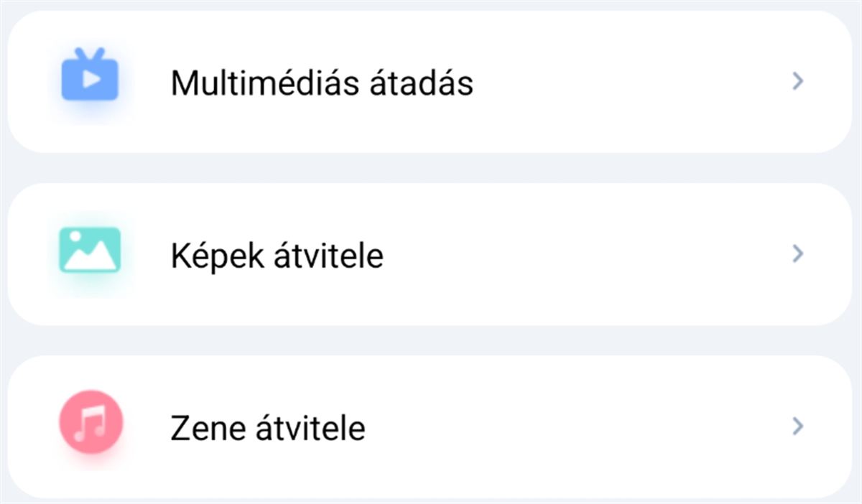The height and width of the screenshot is (504, 862).
Task: Tap empty space in the Zene átvitele card
Action: click(575, 427)
